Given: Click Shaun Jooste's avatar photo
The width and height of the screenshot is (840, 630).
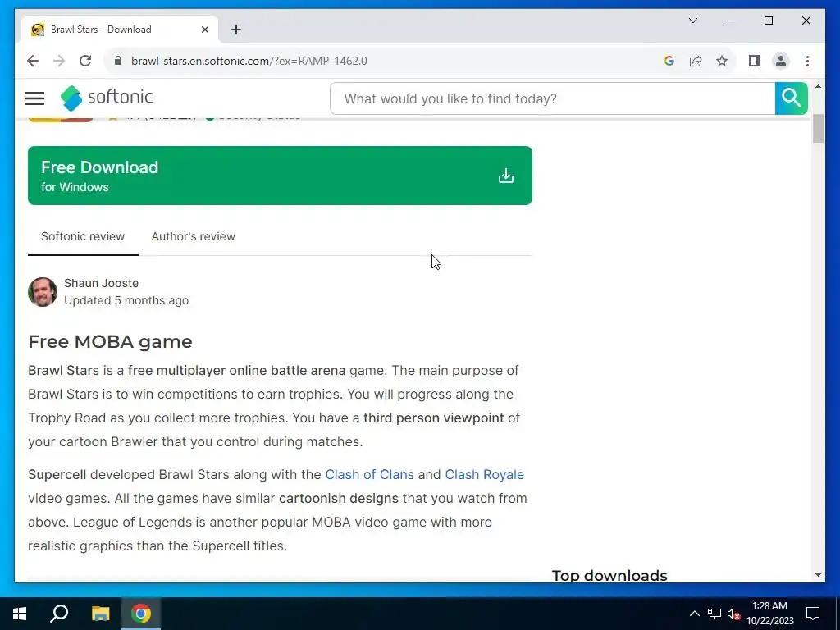Looking at the screenshot, I should [43, 292].
